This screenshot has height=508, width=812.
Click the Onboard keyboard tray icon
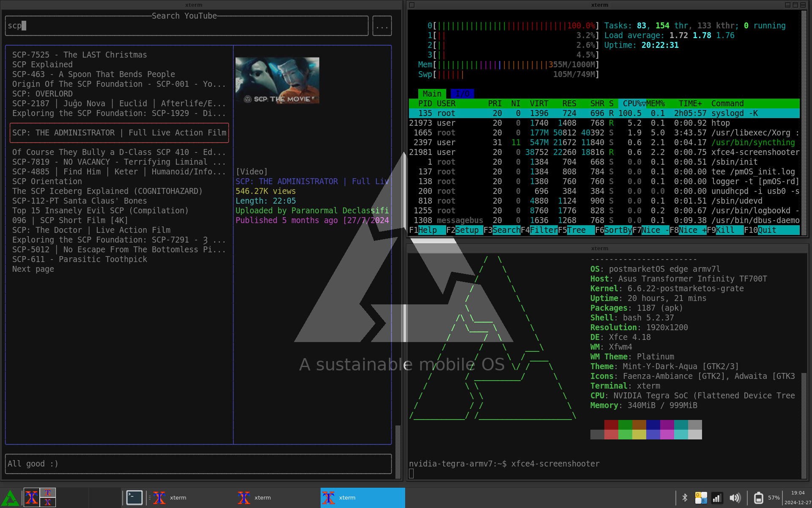tap(701, 498)
